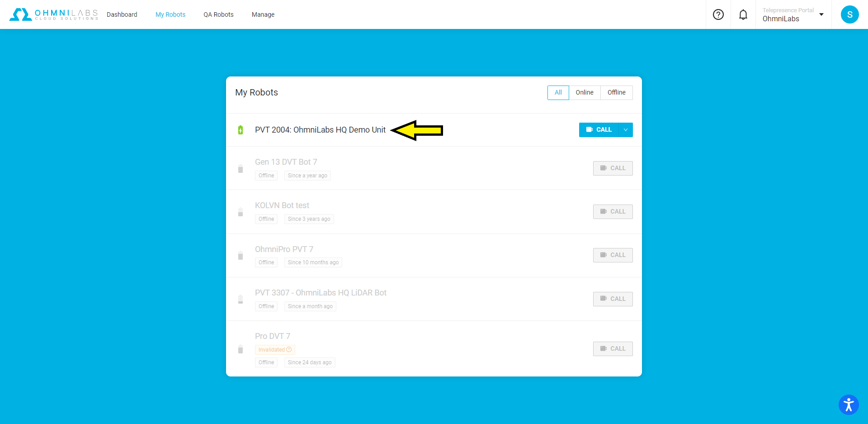The image size is (868, 424).
Task: Expand the CALL options chevron for PVT 2004
Action: tap(626, 130)
